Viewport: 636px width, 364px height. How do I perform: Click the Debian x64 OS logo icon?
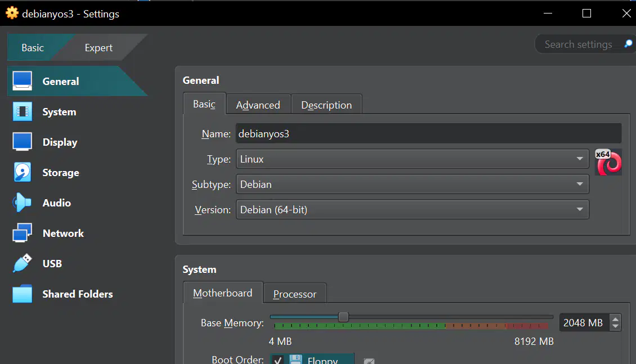[608, 163]
